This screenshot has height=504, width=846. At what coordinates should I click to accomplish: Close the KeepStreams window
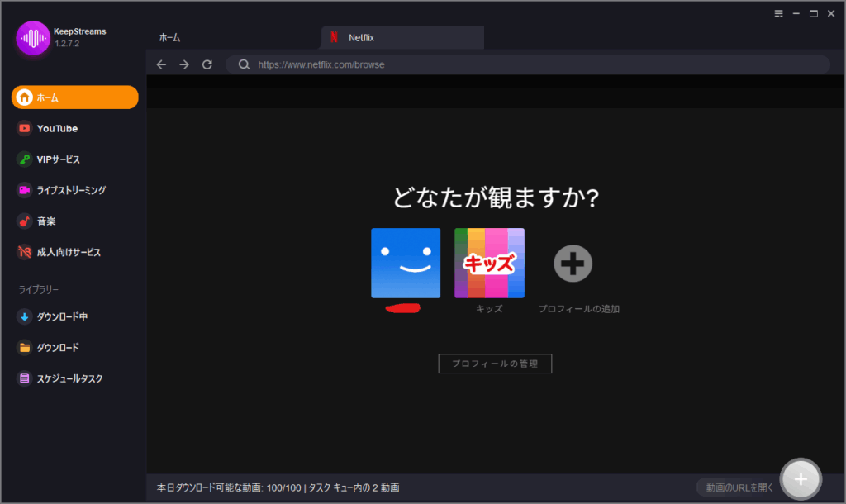point(831,13)
